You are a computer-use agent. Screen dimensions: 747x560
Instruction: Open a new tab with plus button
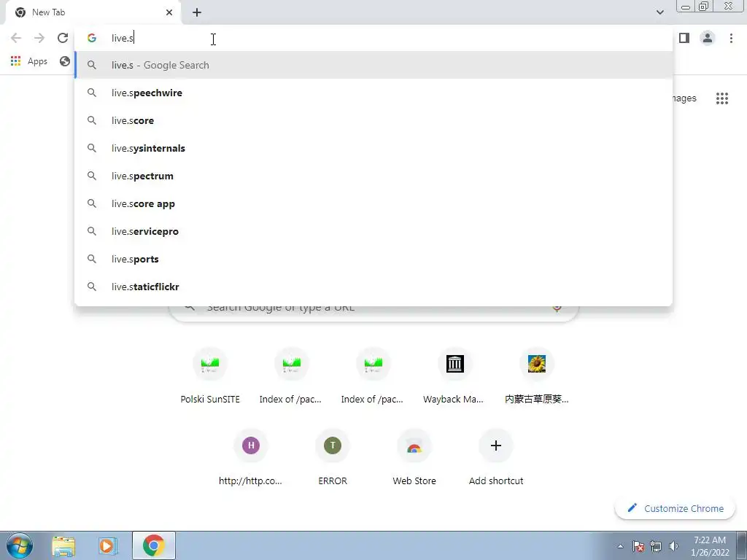pos(197,12)
